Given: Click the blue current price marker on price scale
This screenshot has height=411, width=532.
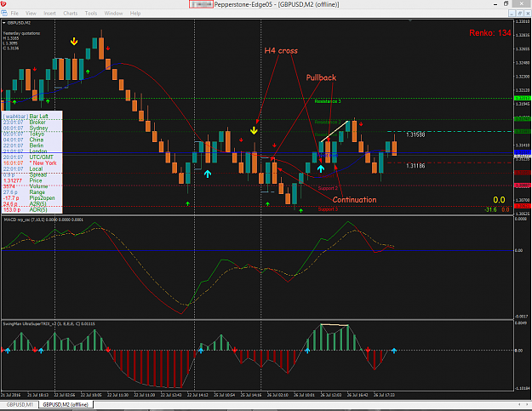Looking at the screenshot, I should pyautogui.click(x=523, y=152).
